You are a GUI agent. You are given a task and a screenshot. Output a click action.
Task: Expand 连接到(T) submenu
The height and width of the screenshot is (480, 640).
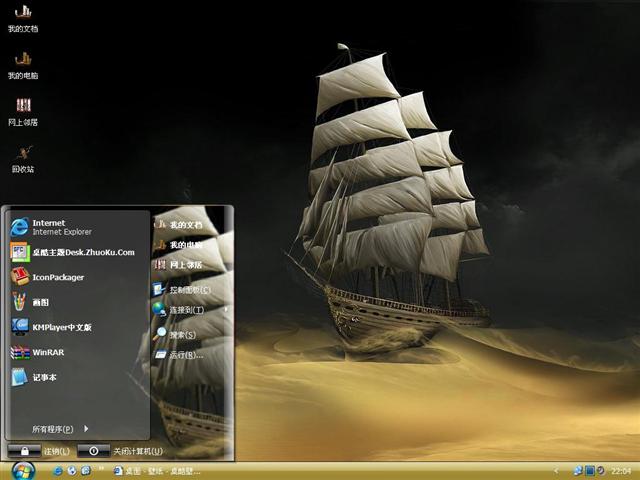[x=190, y=310]
